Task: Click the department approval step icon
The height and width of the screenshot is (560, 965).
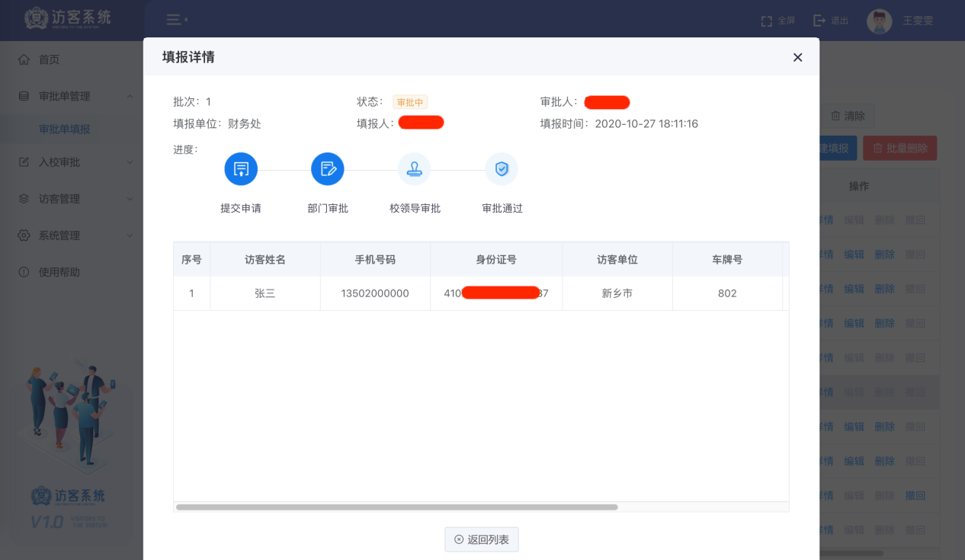Action: pyautogui.click(x=328, y=169)
